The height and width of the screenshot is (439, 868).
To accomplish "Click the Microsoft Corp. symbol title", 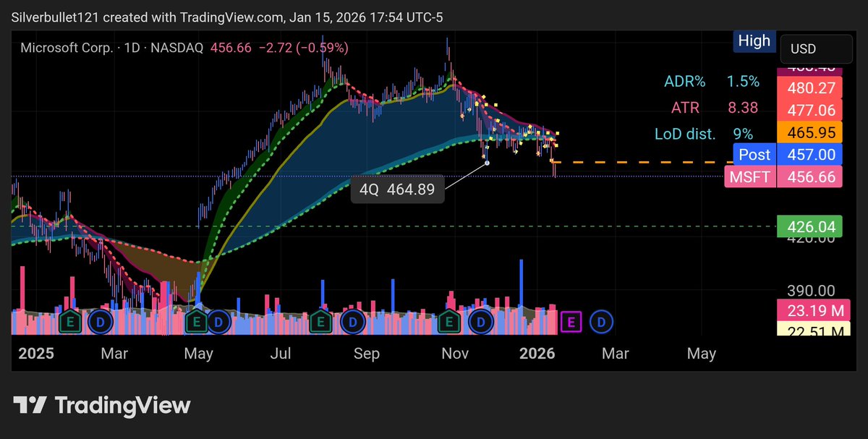I will [67, 48].
